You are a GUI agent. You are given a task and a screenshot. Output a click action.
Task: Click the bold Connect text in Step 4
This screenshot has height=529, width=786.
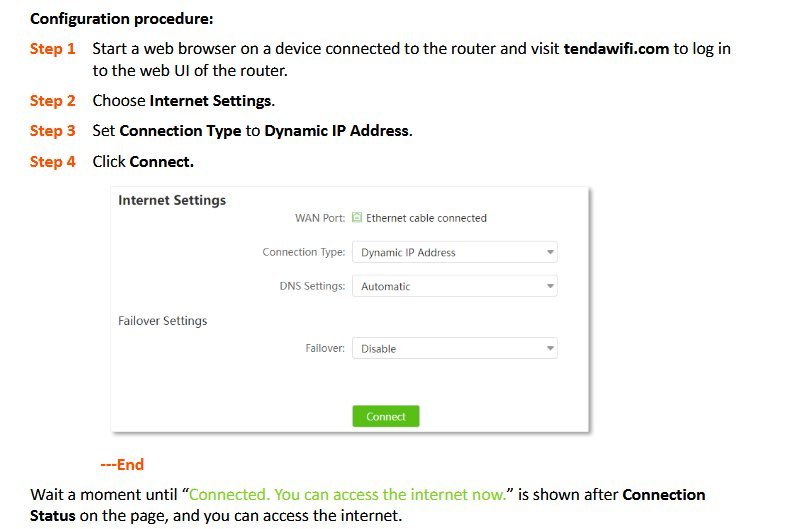point(161,161)
